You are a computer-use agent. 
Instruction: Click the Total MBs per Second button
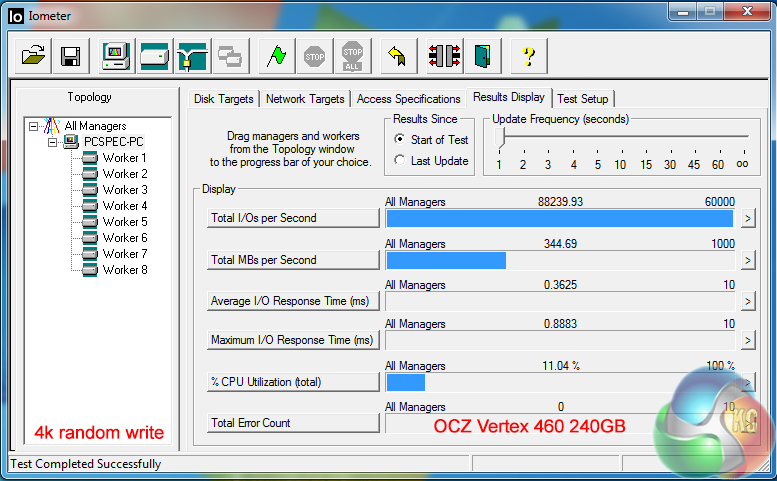pyautogui.click(x=293, y=260)
